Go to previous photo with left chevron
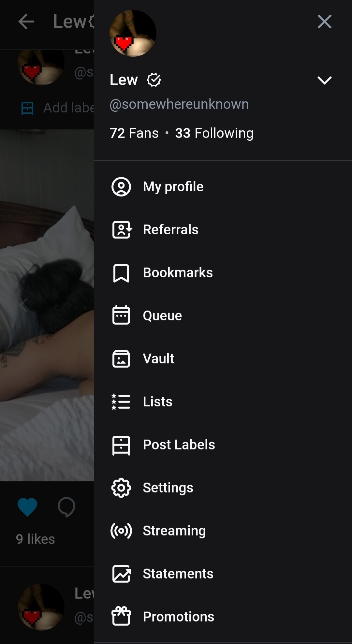 click(x=23, y=305)
